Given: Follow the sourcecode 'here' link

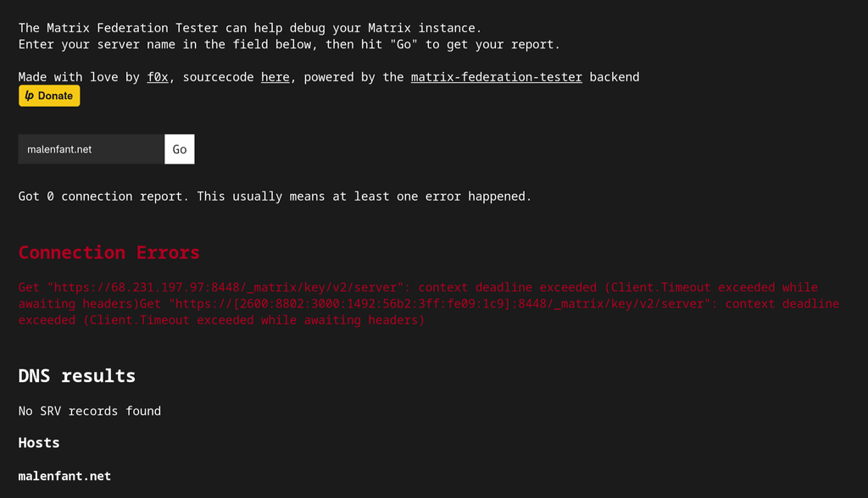Looking at the screenshot, I should click(x=275, y=77).
